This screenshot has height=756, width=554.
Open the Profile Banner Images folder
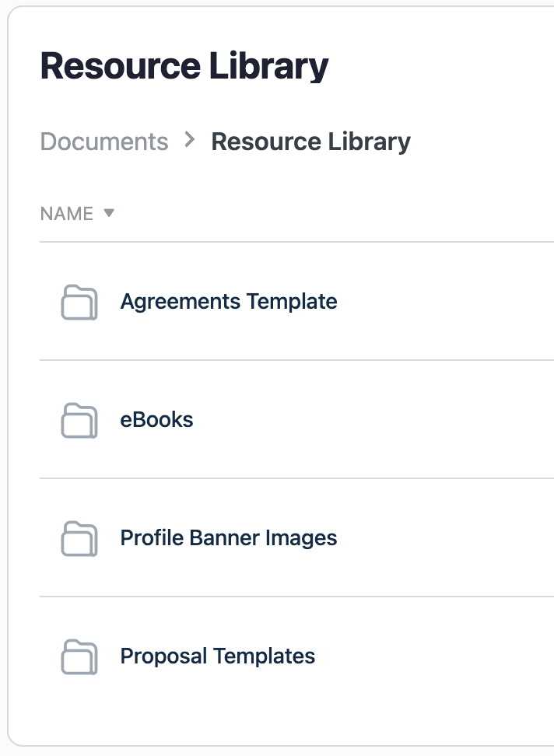[x=228, y=539]
